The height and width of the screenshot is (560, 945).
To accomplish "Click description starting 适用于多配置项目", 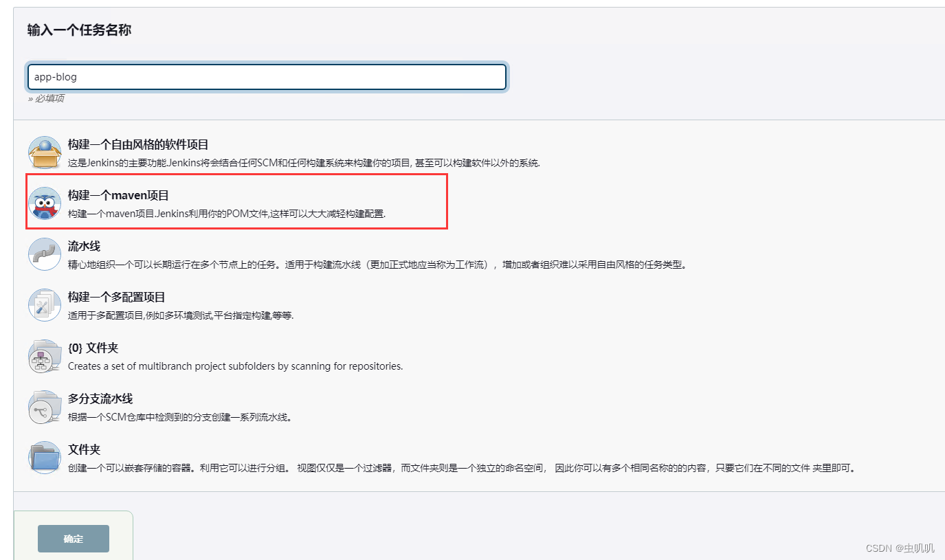I will (181, 315).
